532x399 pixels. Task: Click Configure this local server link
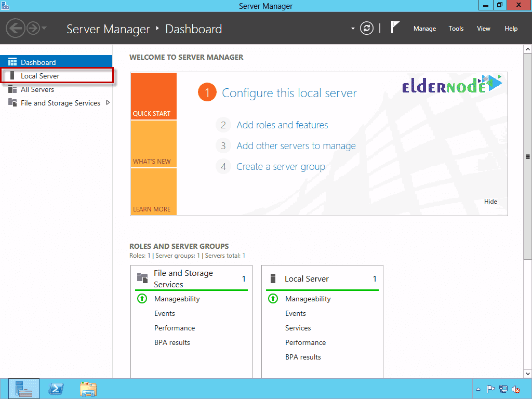289,93
